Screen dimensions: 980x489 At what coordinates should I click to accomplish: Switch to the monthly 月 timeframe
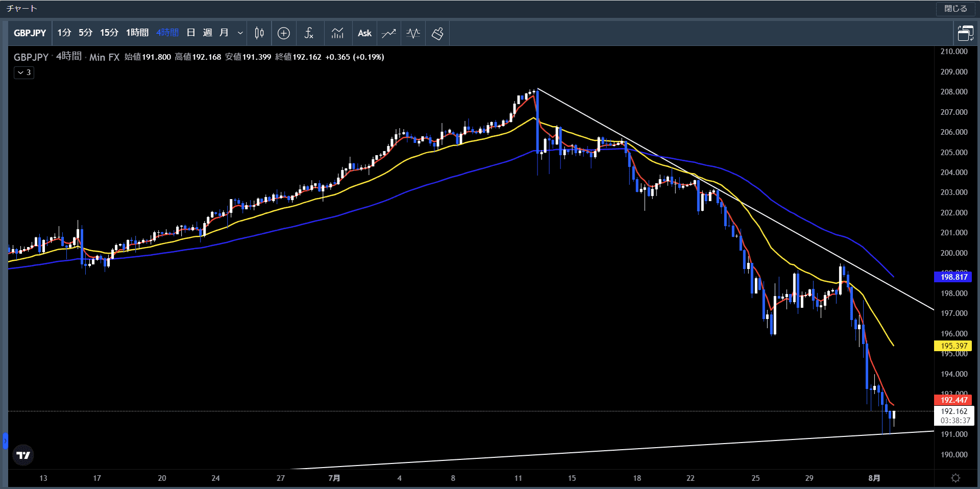point(224,33)
